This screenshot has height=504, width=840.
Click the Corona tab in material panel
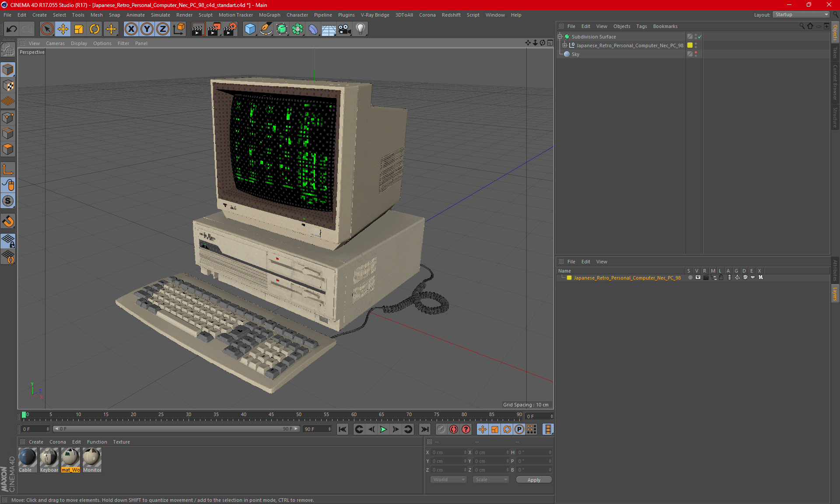click(x=57, y=441)
